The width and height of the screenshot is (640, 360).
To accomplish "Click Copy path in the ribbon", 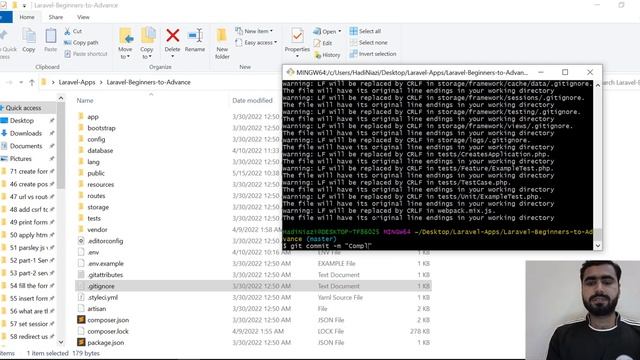I will [x=81, y=42].
